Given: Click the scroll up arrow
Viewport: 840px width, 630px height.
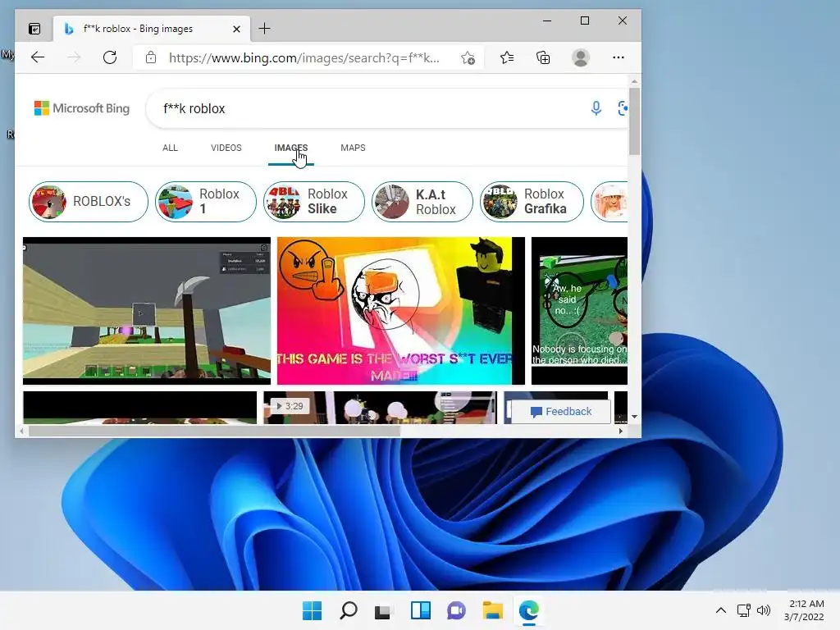Looking at the screenshot, I should [634, 81].
